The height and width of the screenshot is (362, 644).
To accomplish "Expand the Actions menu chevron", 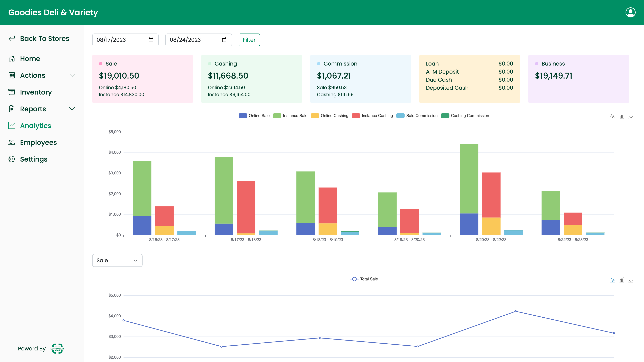I will click(x=72, y=75).
